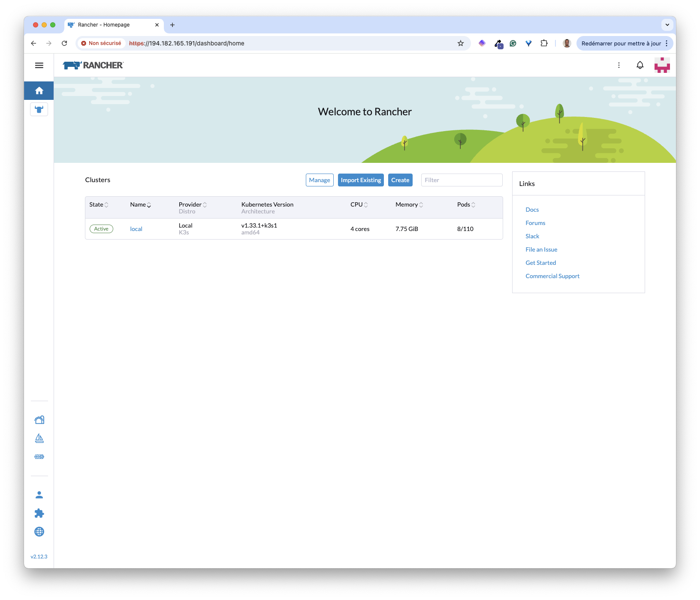Open Global Settings globe icon
The width and height of the screenshot is (700, 600).
coord(39,532)
